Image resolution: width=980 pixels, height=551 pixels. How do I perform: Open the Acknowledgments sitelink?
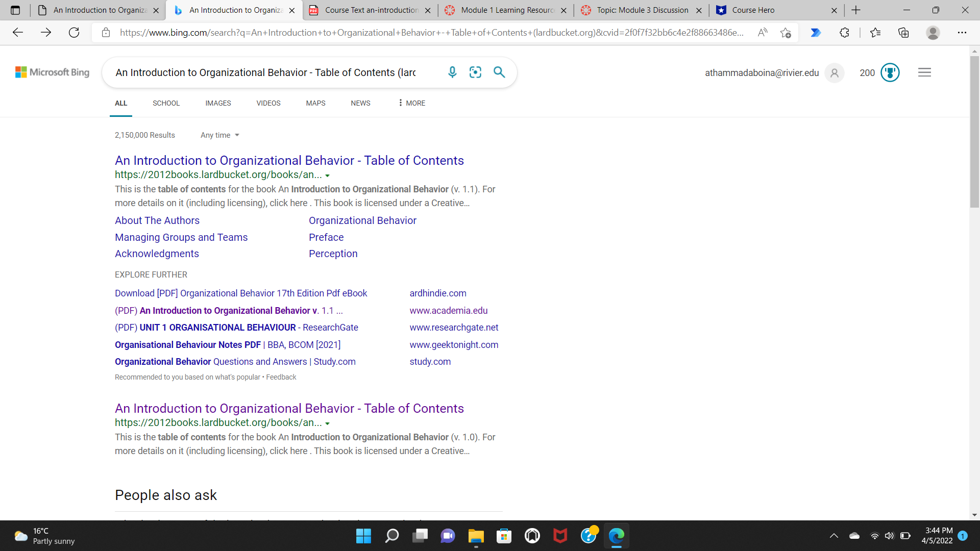click(x=157, y=254)
